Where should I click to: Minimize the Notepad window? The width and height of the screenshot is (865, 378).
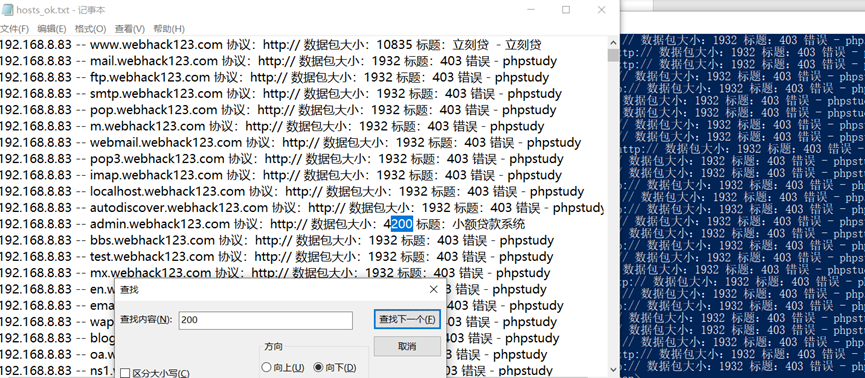[x=531, y=10]
